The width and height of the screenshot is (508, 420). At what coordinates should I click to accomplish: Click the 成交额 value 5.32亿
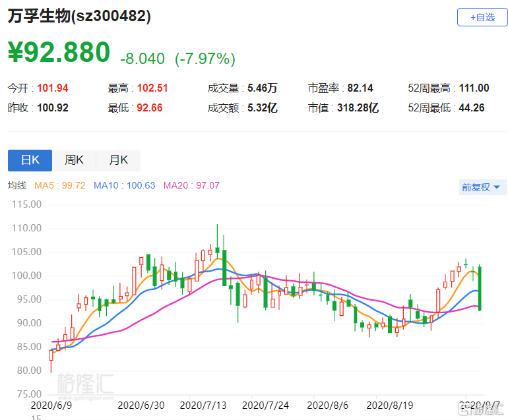[x=263, y=108]
